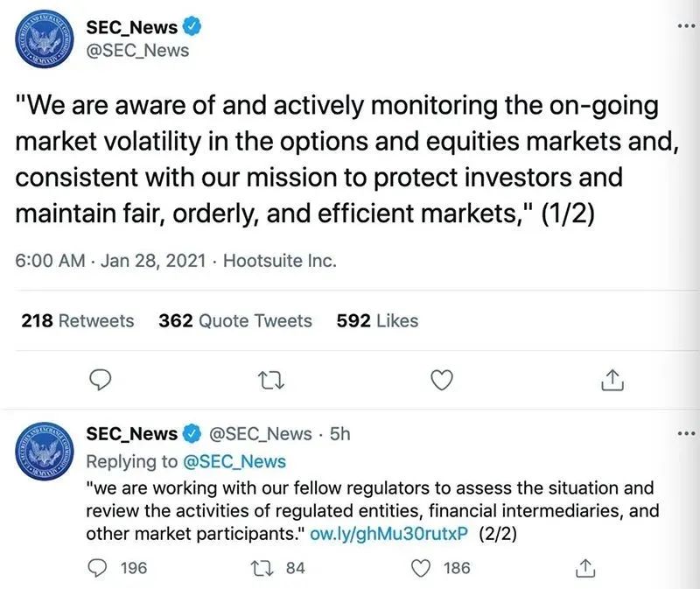The image size is (700, 589).
Task: Click the reply icon under main tweet
Action: (101, 381)
